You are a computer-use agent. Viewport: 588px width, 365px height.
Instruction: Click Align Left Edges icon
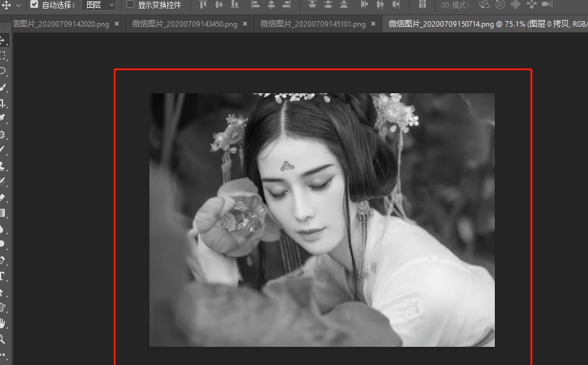(255, 4)
